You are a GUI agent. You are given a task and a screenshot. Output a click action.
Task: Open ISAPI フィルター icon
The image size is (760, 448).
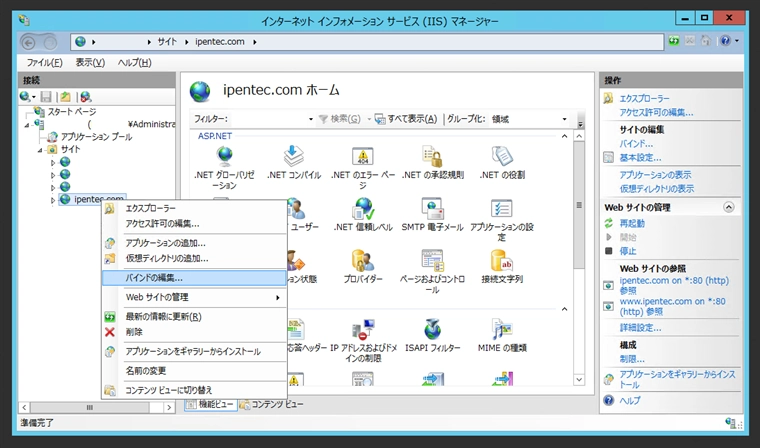(432, 336)
